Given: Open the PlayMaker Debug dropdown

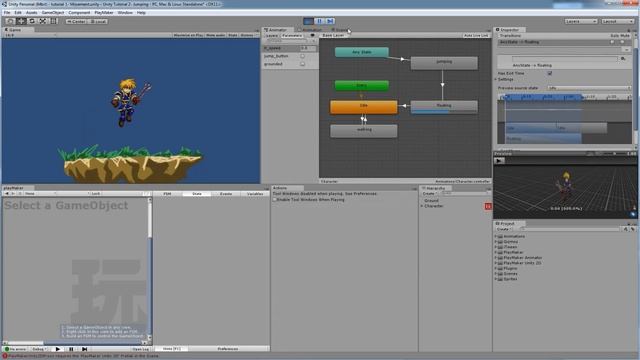Looking at the screenshot, I should coord(39,349).
